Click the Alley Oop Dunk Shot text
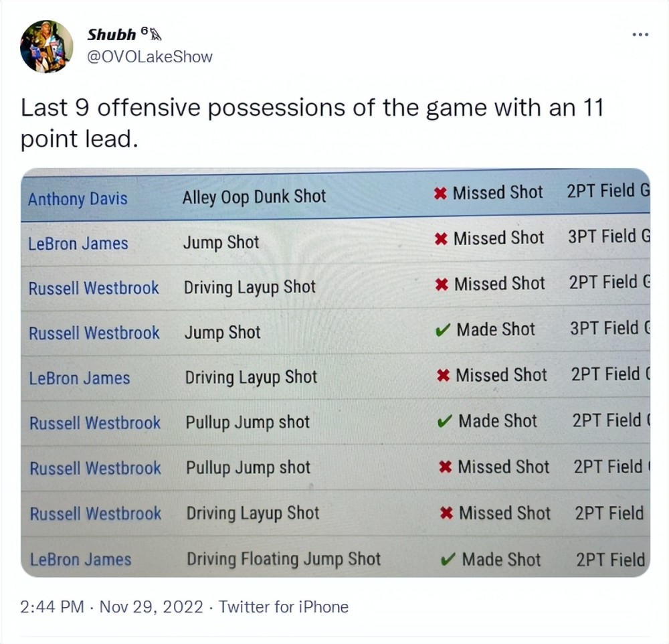Image resolution: width=669 pixels, height=644 pixels. (254, 197)
